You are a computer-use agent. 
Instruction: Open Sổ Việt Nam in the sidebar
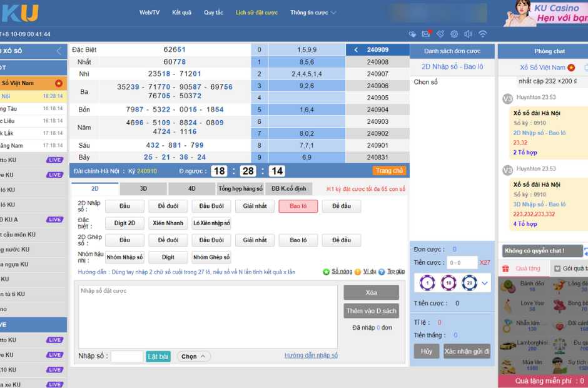pyautogui.click(x=33, y=83)
